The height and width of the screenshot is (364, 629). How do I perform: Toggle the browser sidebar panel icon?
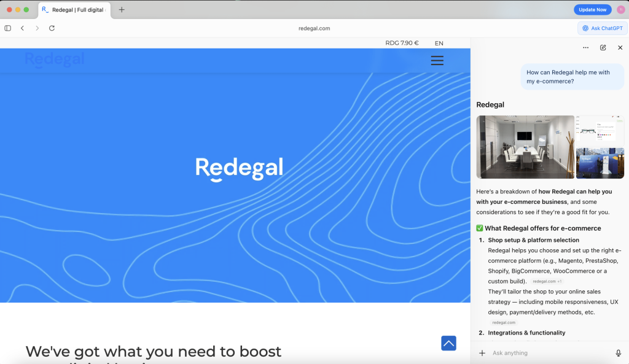pyautogui.click(x=7, y=28)
